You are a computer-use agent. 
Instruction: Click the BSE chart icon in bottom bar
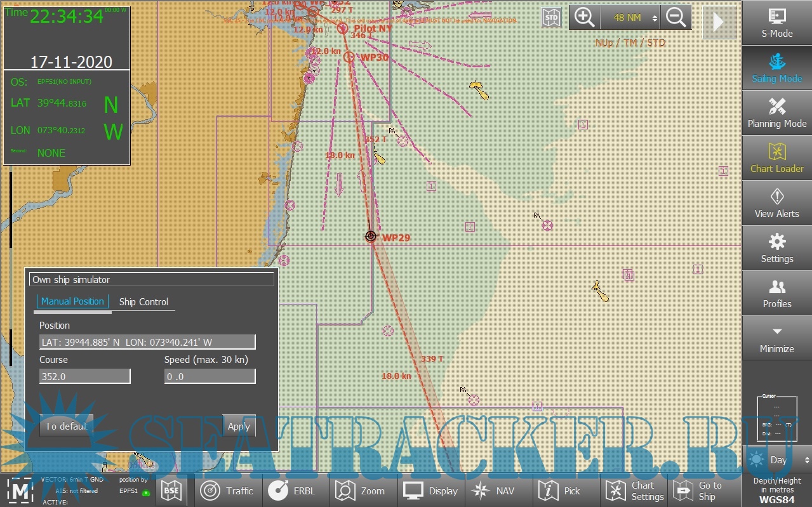(x=171, y=491)
